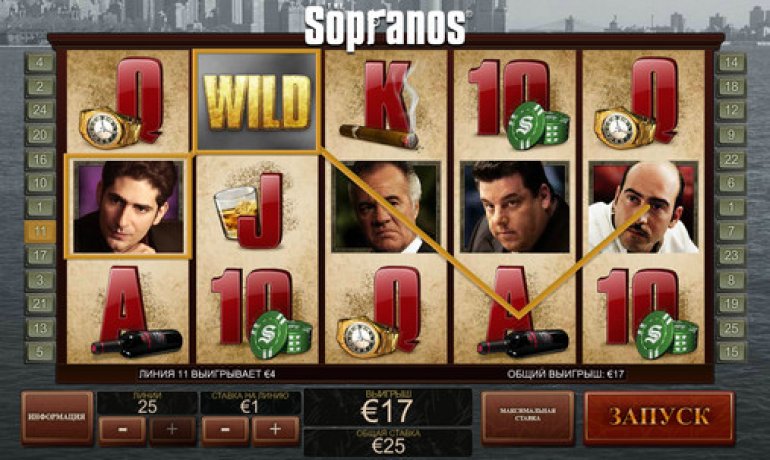Open the ИНФОРМАЦИЯ info panel
Image resolution: width=770 pixels, height=460 pixels.
tap(57, 417)
